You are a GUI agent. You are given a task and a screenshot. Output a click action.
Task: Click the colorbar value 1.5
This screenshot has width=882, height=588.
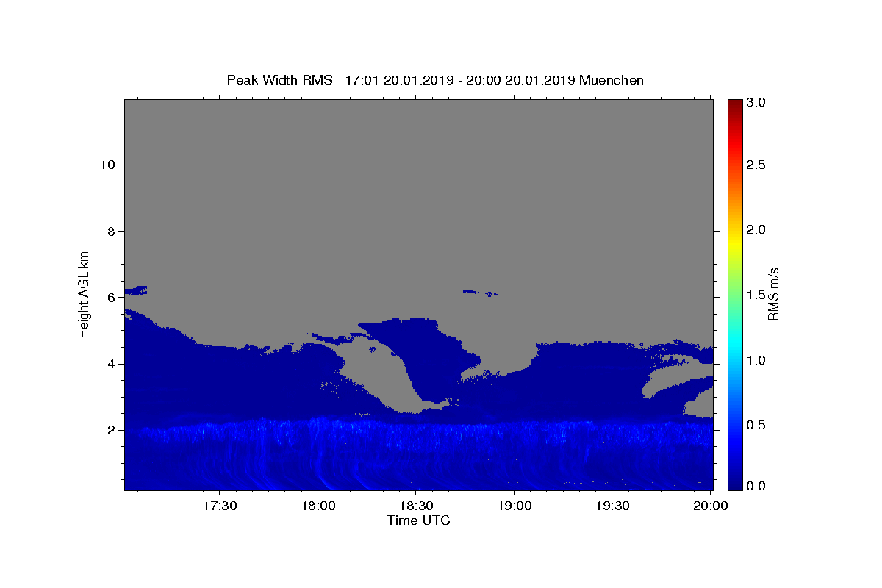(756, 295)
